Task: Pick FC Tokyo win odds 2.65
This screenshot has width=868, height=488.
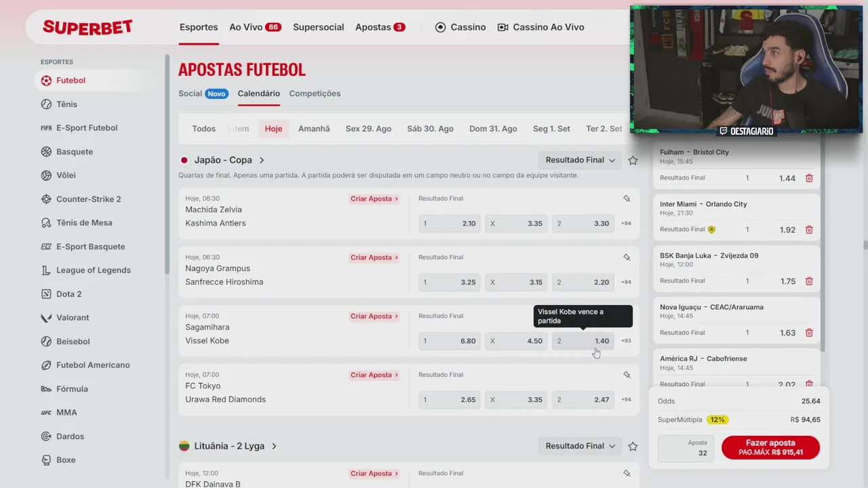Action: coord(450,400)
